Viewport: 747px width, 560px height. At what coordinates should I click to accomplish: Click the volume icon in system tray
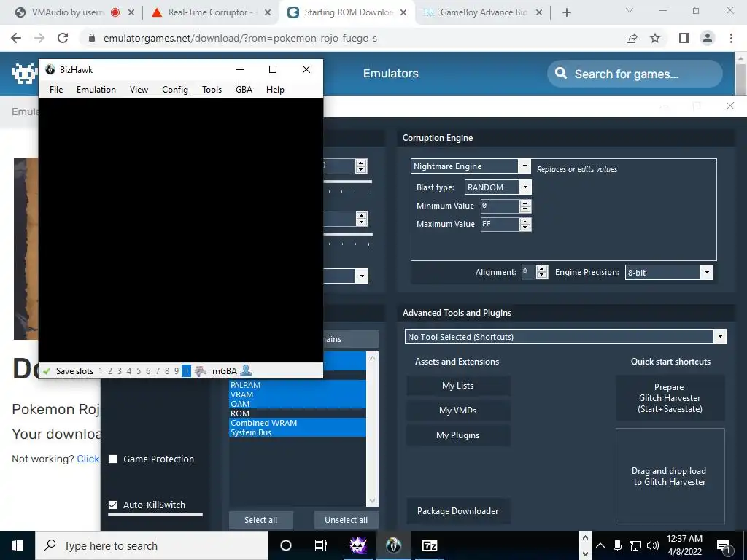coord(653,545)
